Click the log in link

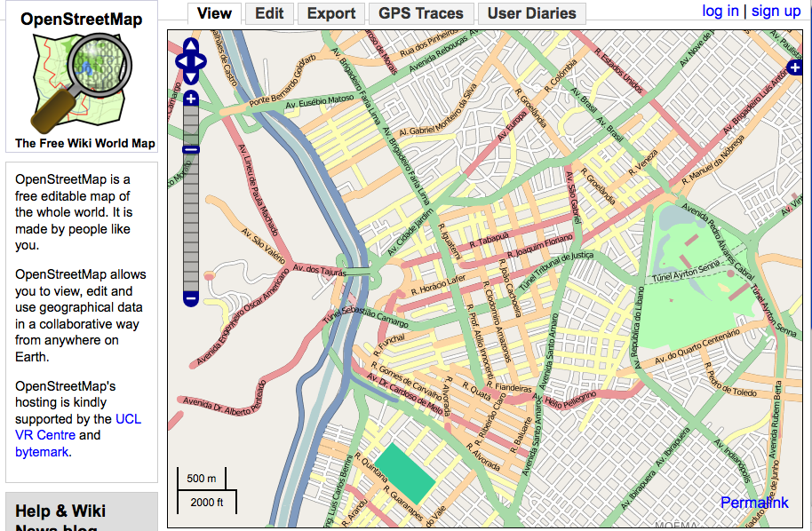coord(720,11)
